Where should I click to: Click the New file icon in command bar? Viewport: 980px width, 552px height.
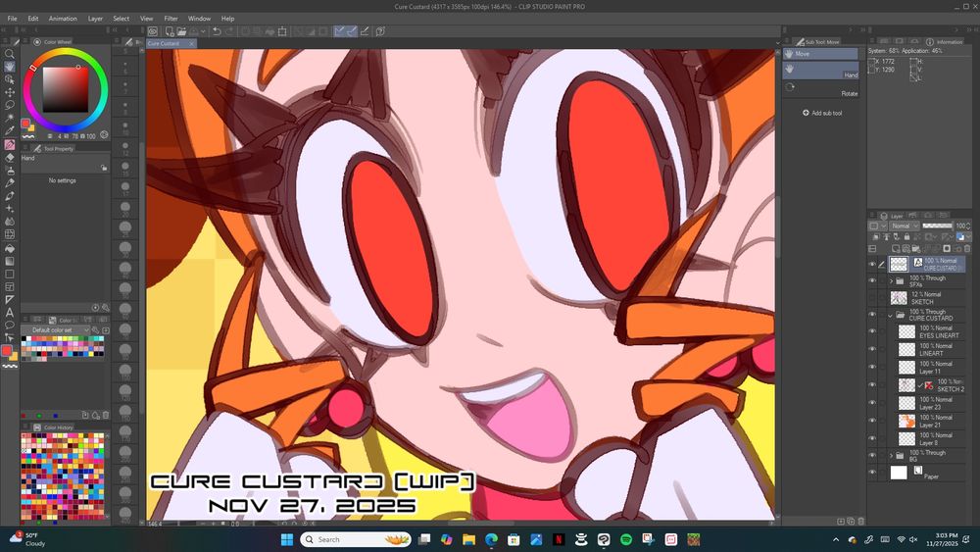click(170, 31)
